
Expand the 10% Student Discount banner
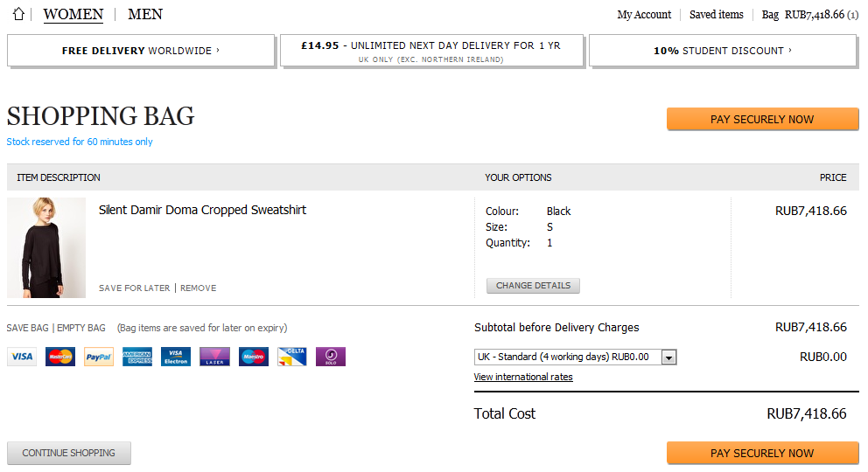pyautogui.click(x=723, y=51)
